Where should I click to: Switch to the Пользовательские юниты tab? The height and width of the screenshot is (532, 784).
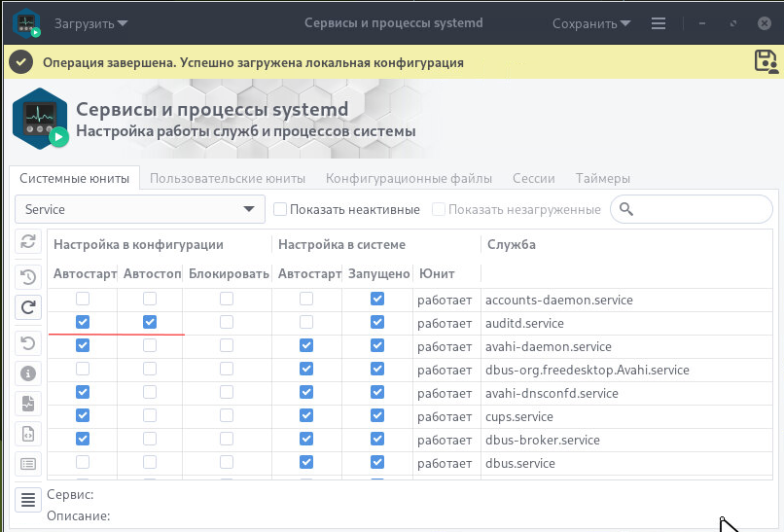coord(228,178)
